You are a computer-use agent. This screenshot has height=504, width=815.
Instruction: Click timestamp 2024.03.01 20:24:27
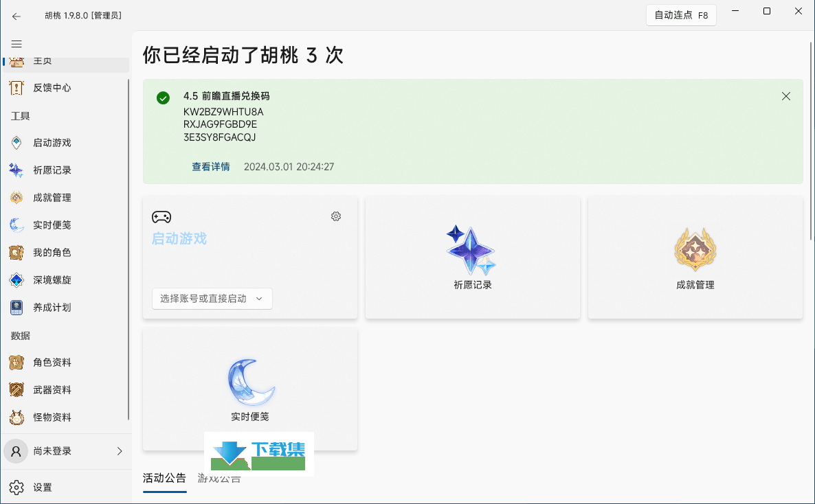pyautogui.click(x=289, y=167)
